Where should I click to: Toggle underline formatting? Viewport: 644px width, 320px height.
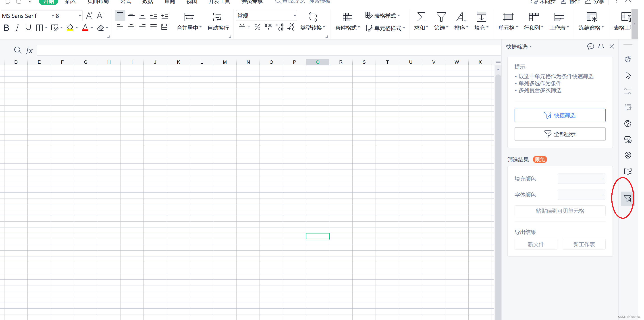[x=28, y=28]
